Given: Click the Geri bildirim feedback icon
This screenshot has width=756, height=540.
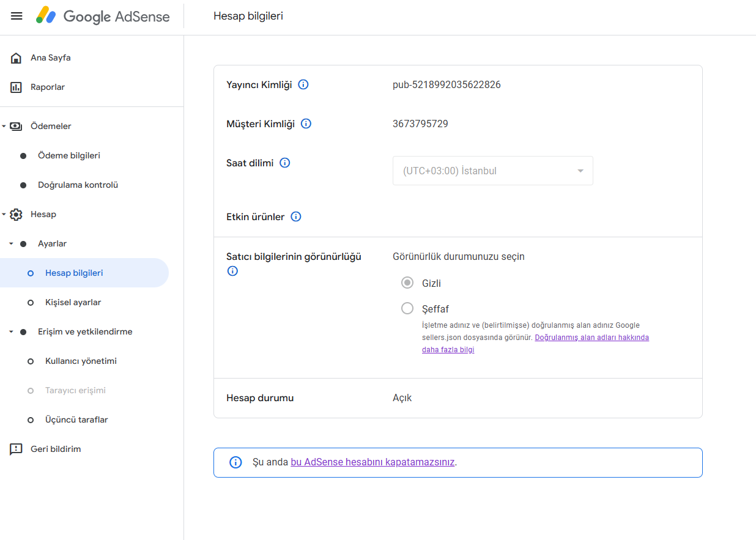Looking at the screenshot, I should pyautogui.click(x=16, y=449).
